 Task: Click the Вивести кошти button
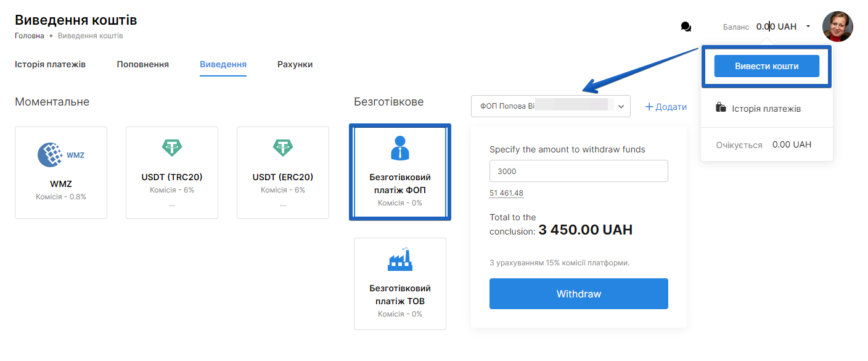tap(766, 66)
